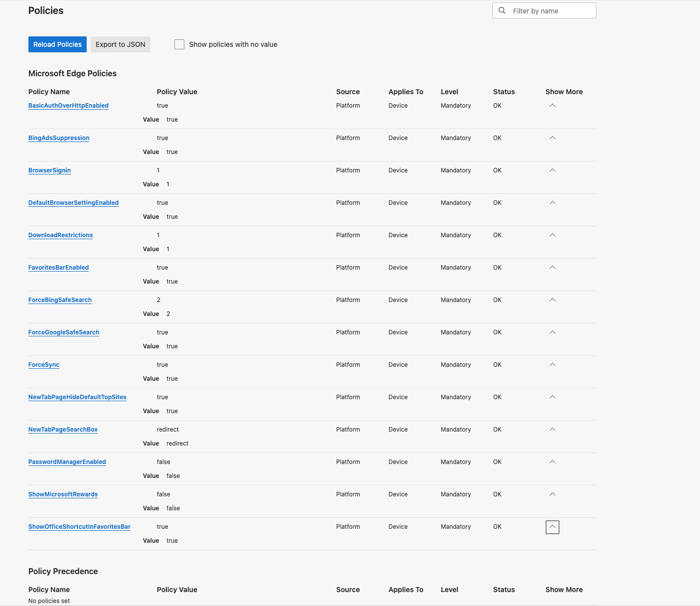Open the BrowserSignin policy link

[x=49, y=170]
